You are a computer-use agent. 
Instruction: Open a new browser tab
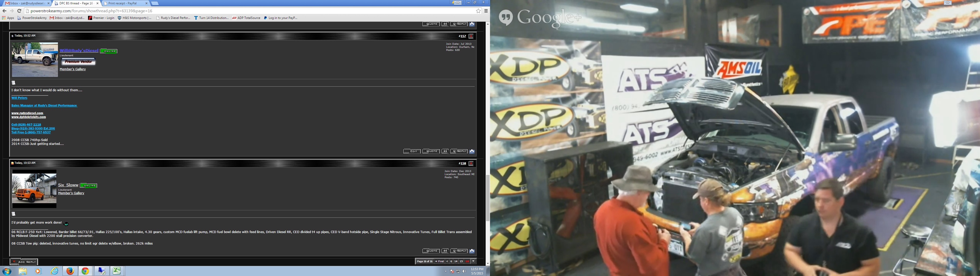(x=155, y=3)
